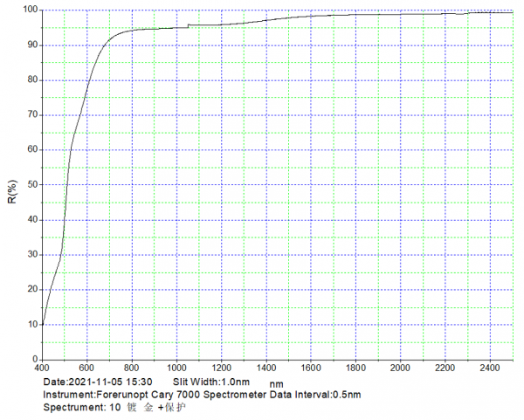Click the 1400 x-axis tick label
524x420 pixels.
click(266, 368)
